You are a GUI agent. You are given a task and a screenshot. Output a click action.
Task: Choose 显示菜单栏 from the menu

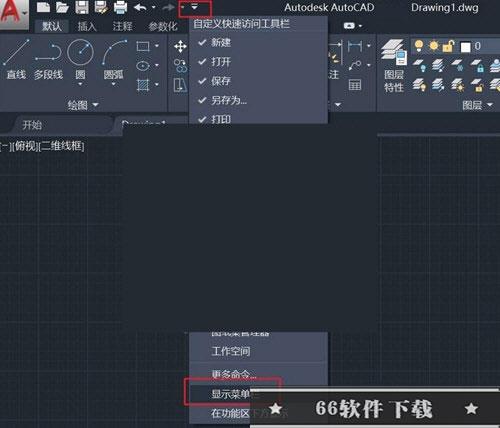pos(233,394)
